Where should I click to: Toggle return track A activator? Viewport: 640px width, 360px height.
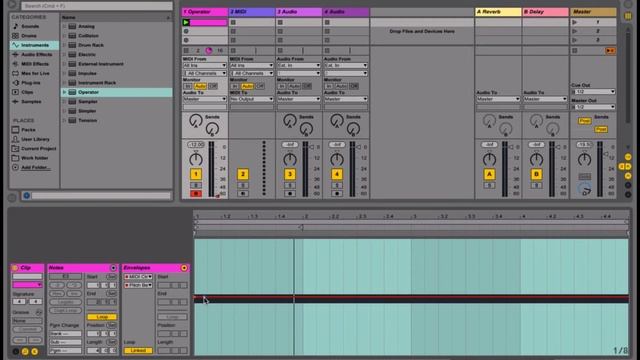tap(489, 174)
